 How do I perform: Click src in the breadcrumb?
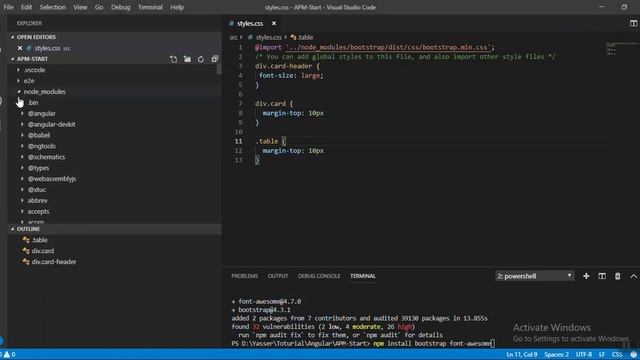point(233,38)
